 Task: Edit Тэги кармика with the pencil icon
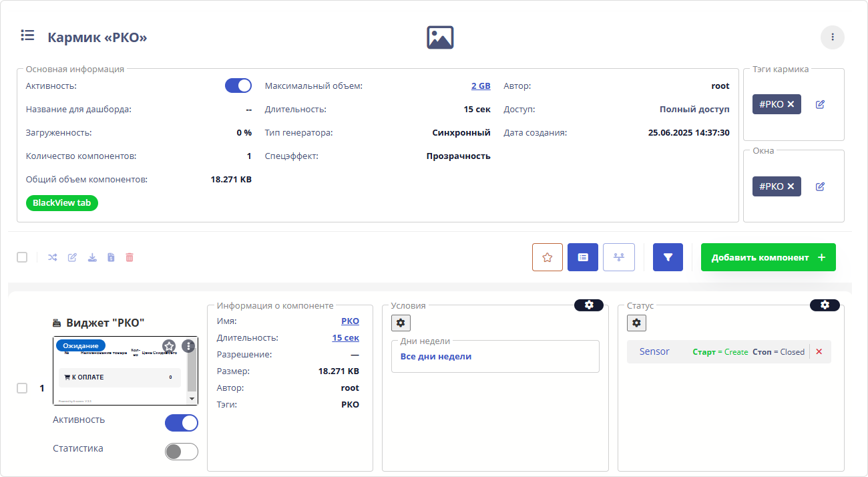[820, 104]
